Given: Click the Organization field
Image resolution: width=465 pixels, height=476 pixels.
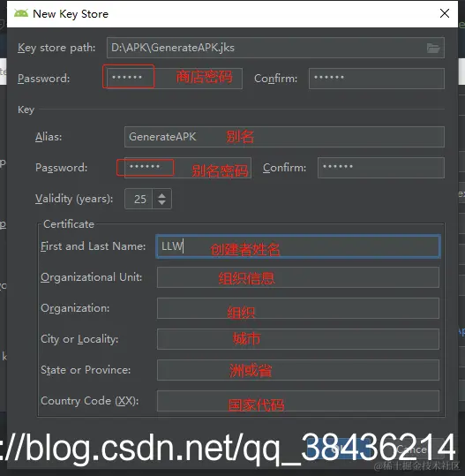Looking at the screenshot, I should coord(298,308).
